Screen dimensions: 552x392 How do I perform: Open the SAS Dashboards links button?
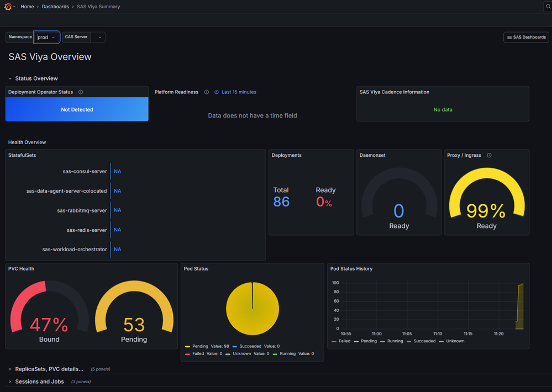pos(526,38)
